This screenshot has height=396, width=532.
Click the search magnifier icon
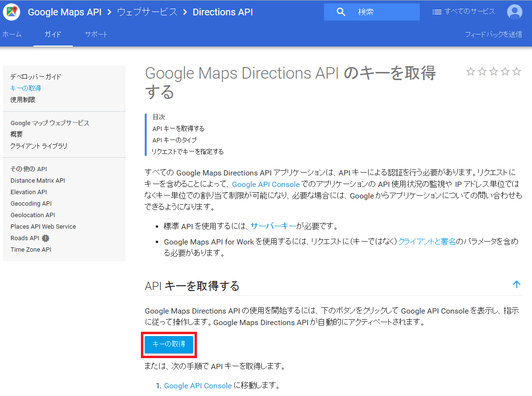(x=341, y=12)
